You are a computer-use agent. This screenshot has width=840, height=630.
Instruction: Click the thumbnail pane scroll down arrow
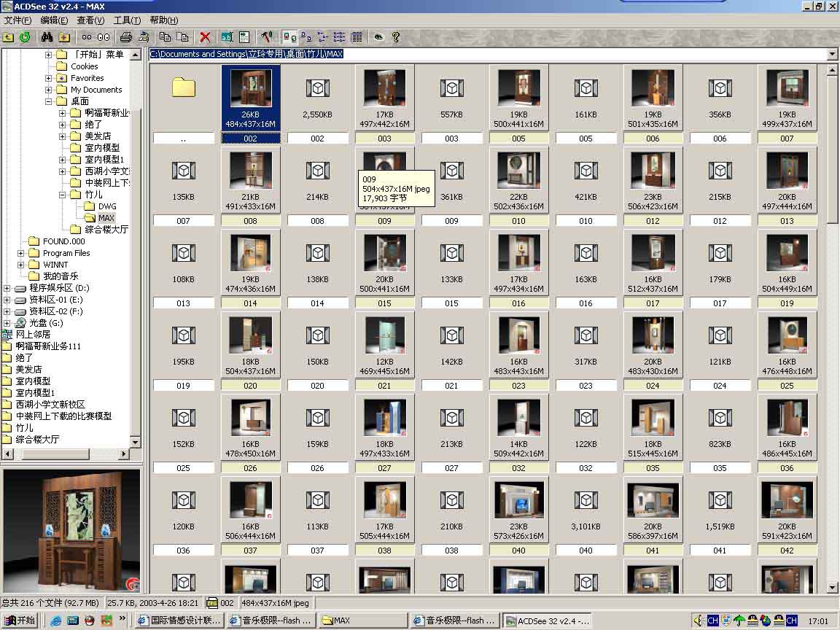click(833, 587)
